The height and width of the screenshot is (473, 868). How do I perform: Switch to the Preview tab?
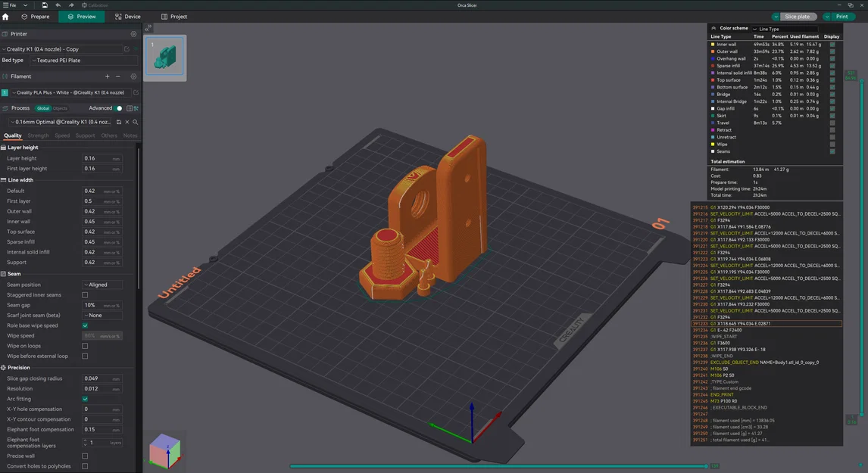click(81, 17)
